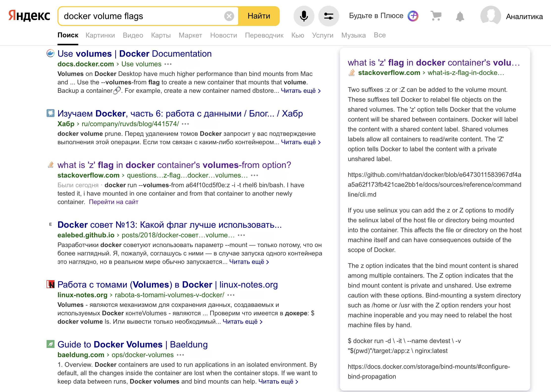Click the Хабр green site name
Viewport: 551px width, 392px height.
coord(66,124)
